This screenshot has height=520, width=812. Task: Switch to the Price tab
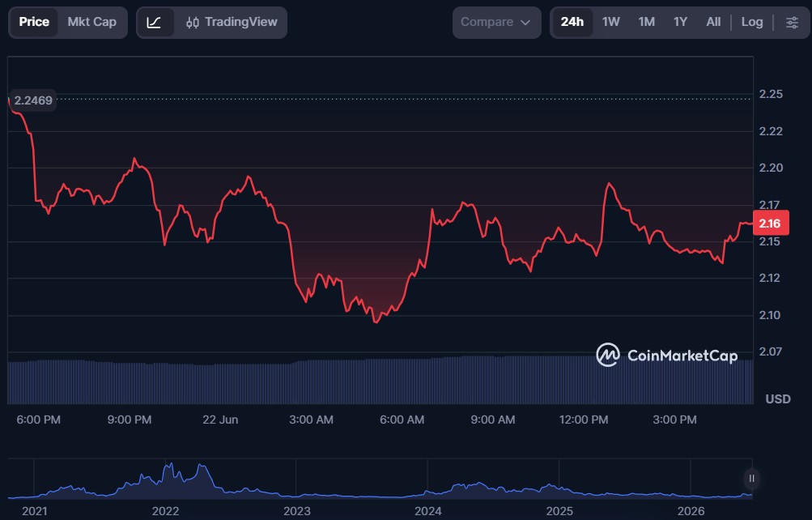[34, 22]
